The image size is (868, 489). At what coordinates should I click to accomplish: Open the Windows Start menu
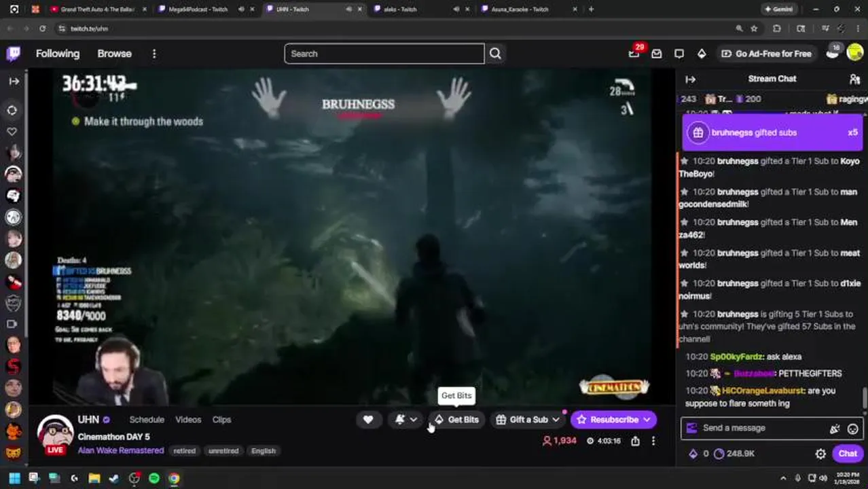[14, 478]
